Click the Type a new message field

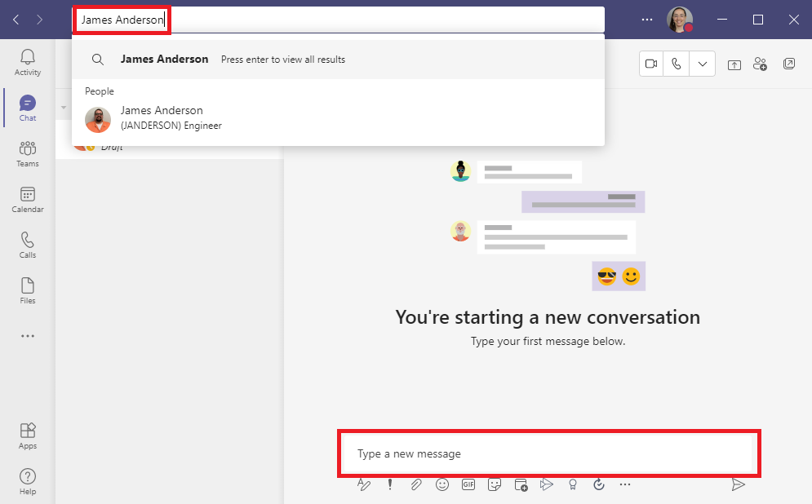(x=548, y=453)
